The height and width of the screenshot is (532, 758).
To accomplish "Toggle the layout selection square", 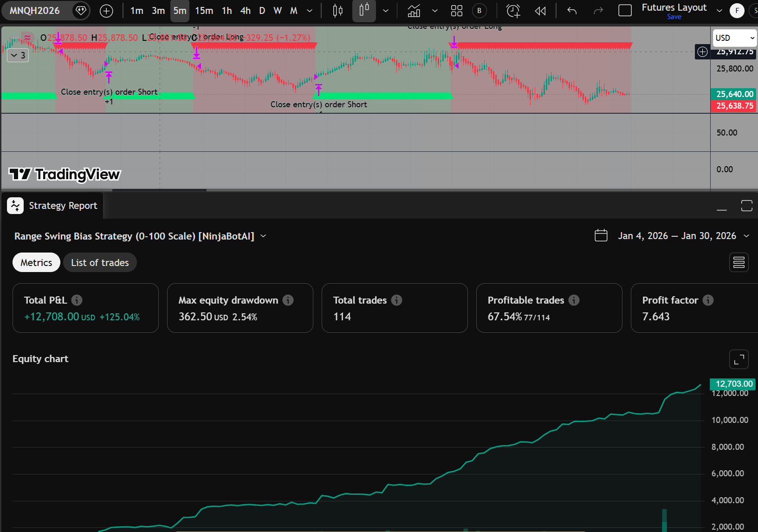I will point(625,11).
